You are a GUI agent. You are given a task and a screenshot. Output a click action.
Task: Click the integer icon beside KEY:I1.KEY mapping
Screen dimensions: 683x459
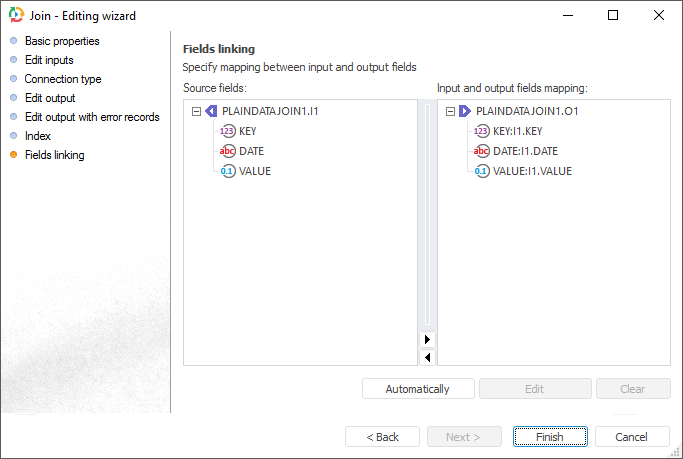click(x=482, y=131)
